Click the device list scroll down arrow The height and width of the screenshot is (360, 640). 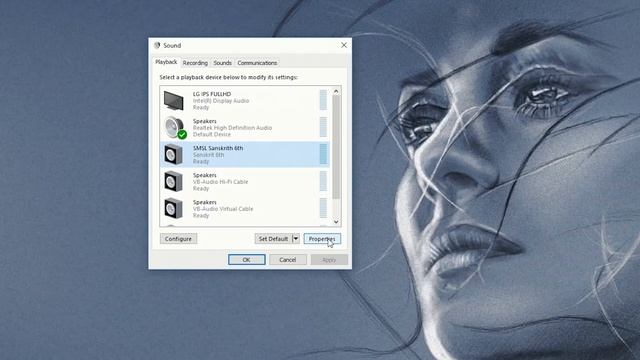(x=336, y=222)
